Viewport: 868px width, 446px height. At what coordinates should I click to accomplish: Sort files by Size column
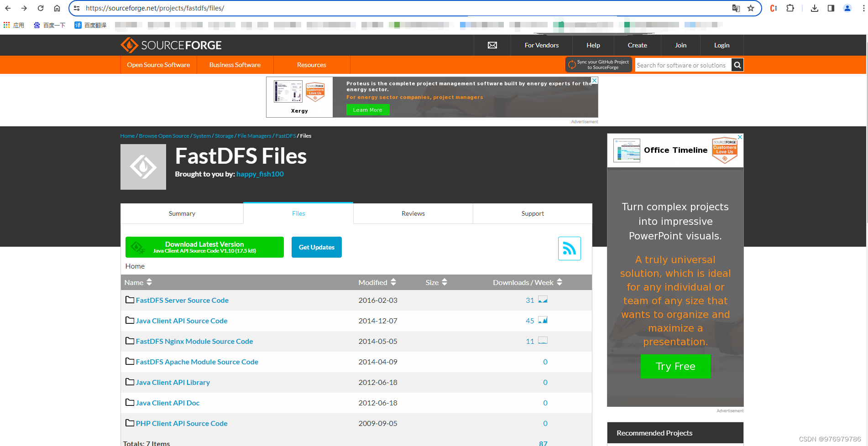pyautogui.click(x=436, y=282)
